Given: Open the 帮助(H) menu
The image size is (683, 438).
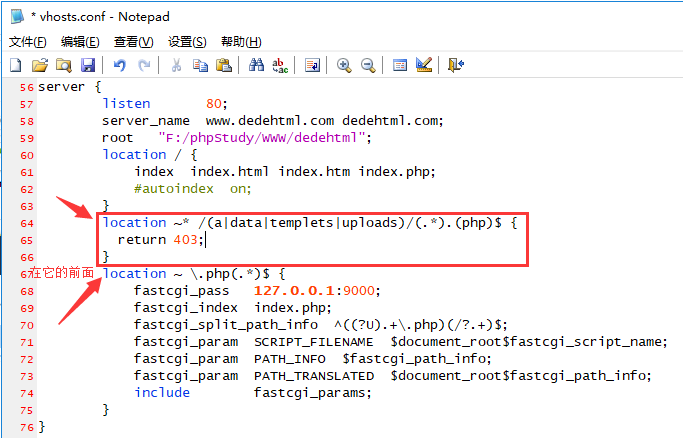Looking at the screenshot, I should coord(240,41).
